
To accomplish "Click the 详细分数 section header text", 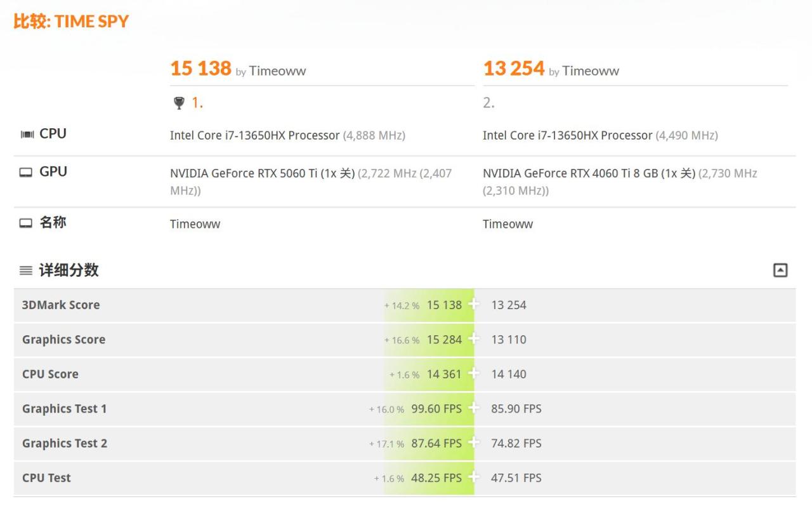I will coord(69,270).
